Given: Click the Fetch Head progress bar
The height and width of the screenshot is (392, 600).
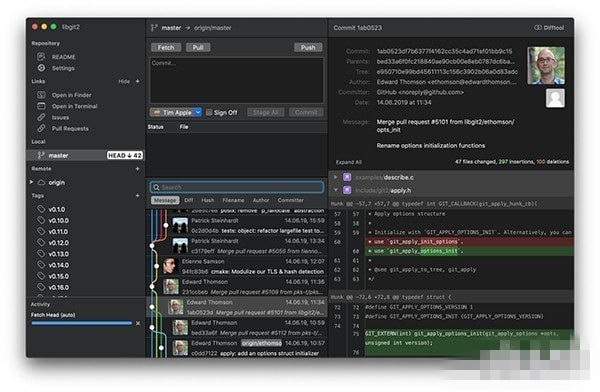Looking at the screenshot, I should click(82, 323).
